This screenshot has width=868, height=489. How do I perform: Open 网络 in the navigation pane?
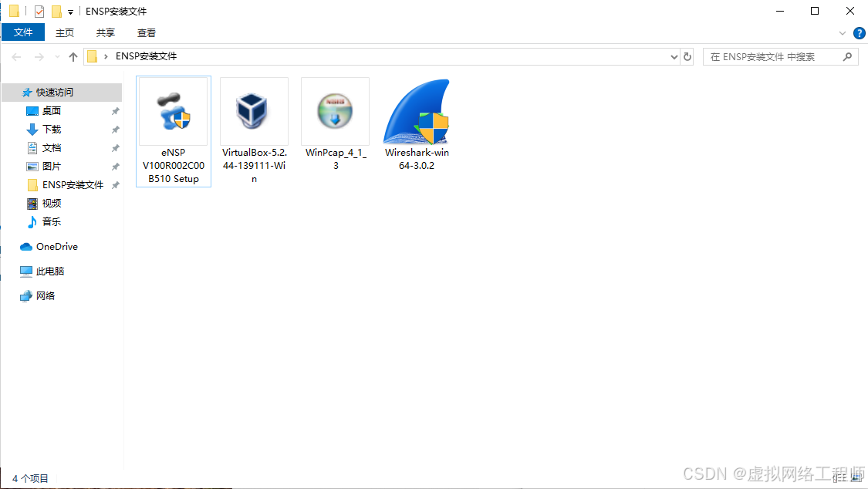[46, 296]
